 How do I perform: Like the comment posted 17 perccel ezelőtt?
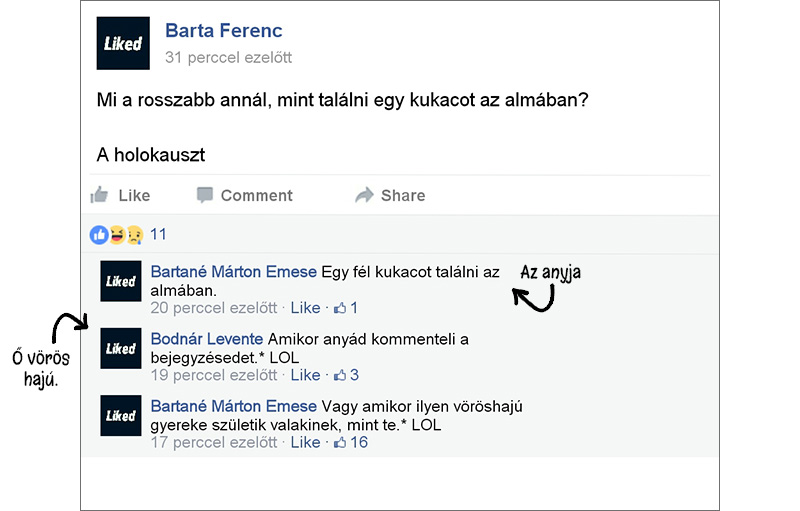305,443
